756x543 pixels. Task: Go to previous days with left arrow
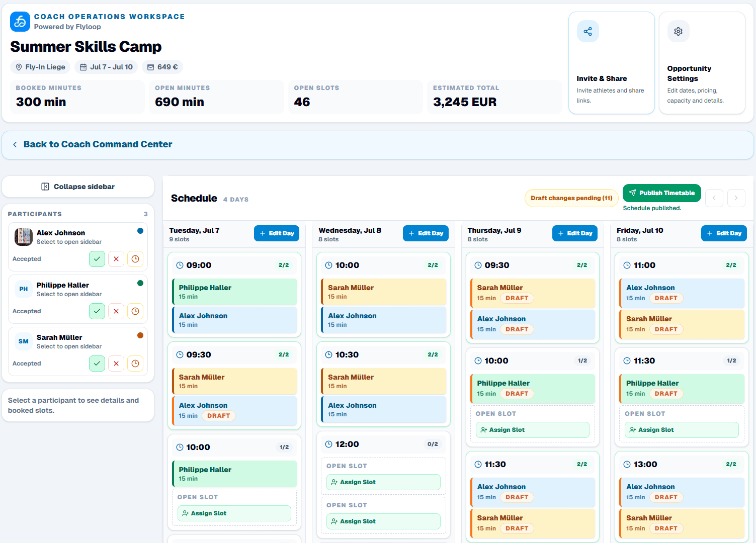[x=714, y=198]
